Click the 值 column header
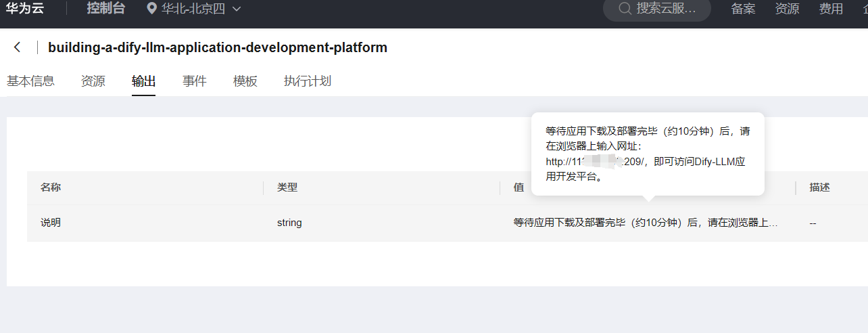Image resolution: width=868 pixels, height=333 pixels. [519, 187]
